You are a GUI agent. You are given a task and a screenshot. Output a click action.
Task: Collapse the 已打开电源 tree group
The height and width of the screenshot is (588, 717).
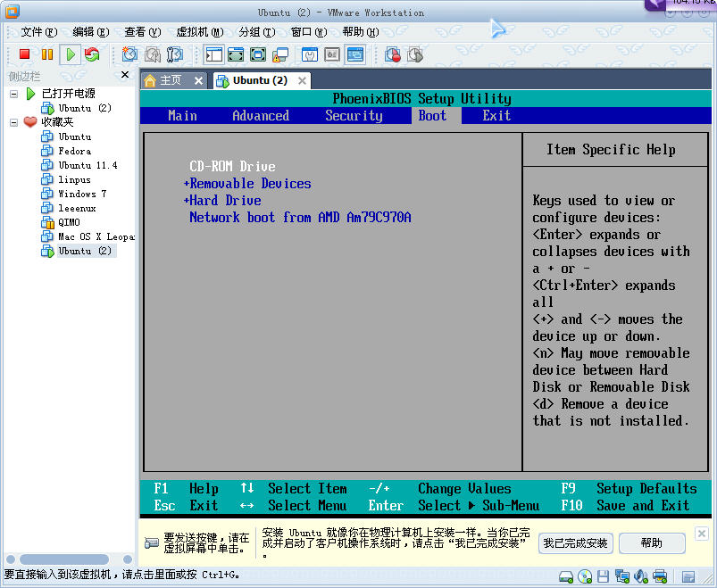(14, 94)
